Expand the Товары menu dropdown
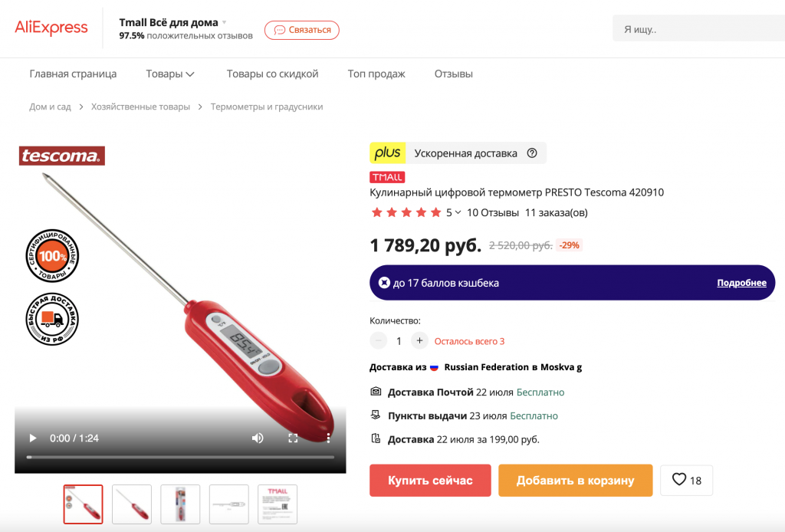Viewport: 785px width, 532px height. [169, 74]
